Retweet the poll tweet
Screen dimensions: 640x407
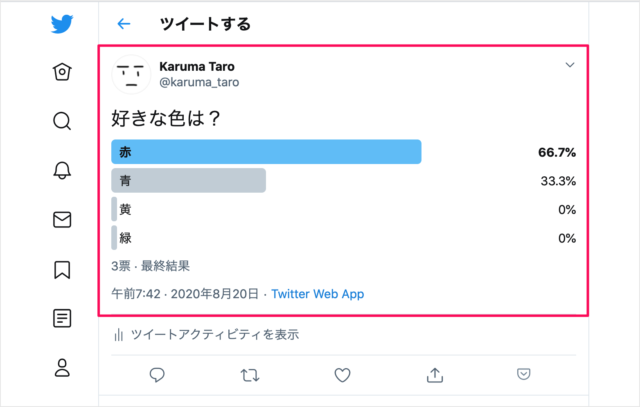249,375
